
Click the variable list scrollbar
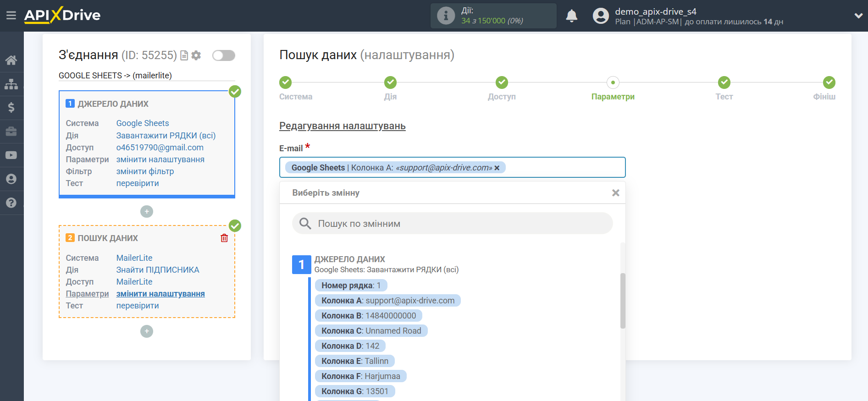coord(623,301)
